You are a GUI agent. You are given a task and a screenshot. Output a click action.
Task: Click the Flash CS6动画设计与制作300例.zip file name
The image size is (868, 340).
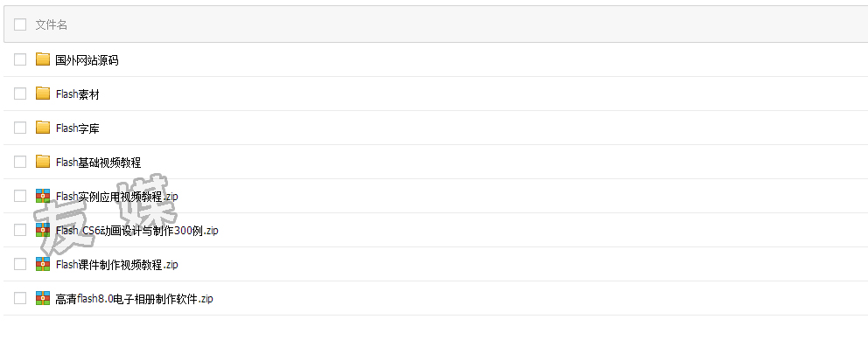pos(137,231)
